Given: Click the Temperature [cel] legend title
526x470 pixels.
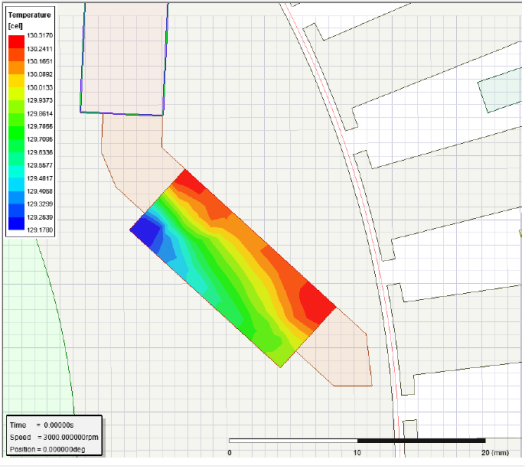Looking at the screenshot, I should 30,20.
